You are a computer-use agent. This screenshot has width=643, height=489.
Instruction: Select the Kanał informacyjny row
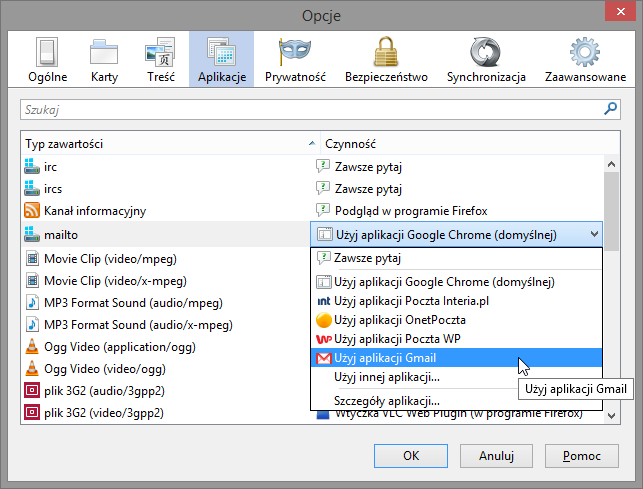point(96,210)
